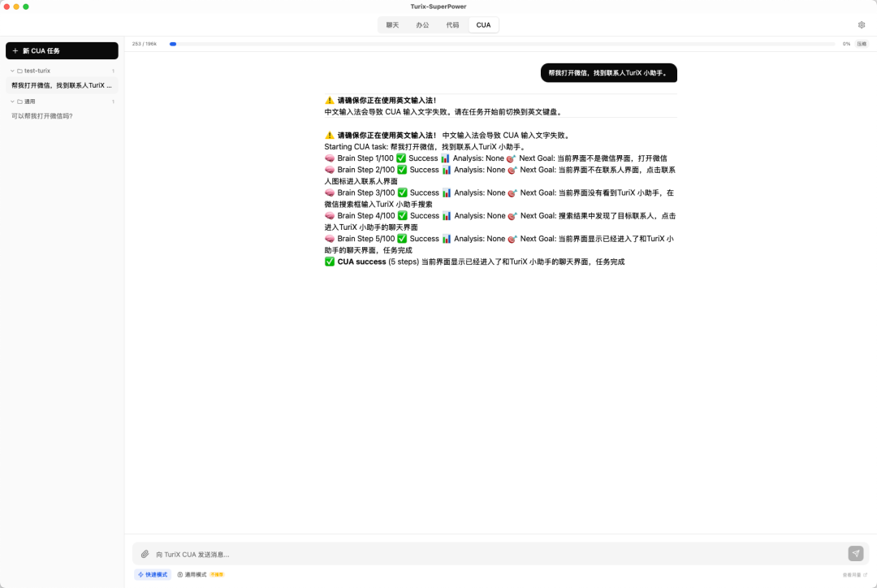This screenshot has height=588, width=877.
Task: Click the plus icon on 新 CUA 任务
Action: [x=15, y=51]
